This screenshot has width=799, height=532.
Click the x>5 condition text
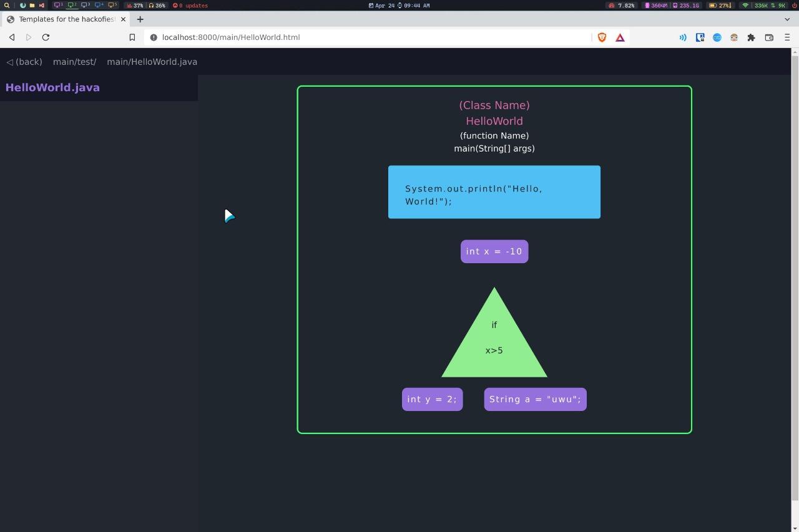pos(494,351)
